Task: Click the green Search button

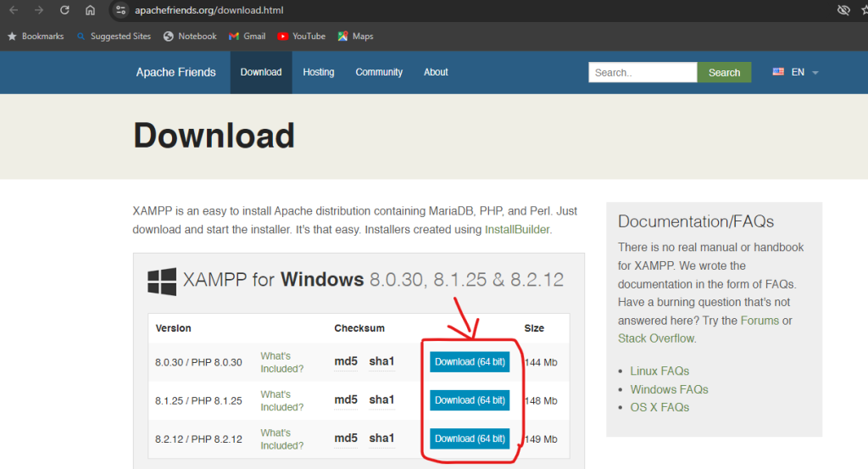Action: [724, 73]
